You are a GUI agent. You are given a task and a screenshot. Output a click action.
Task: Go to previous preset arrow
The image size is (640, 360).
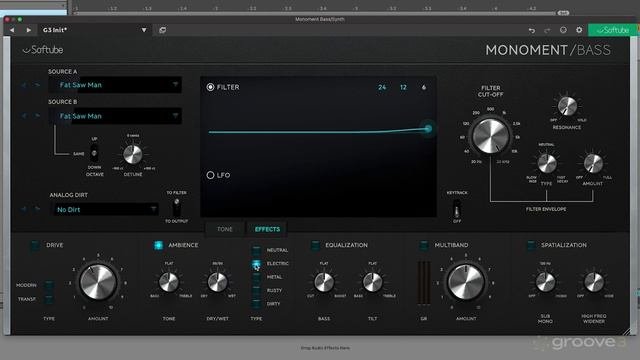(12, 30)
